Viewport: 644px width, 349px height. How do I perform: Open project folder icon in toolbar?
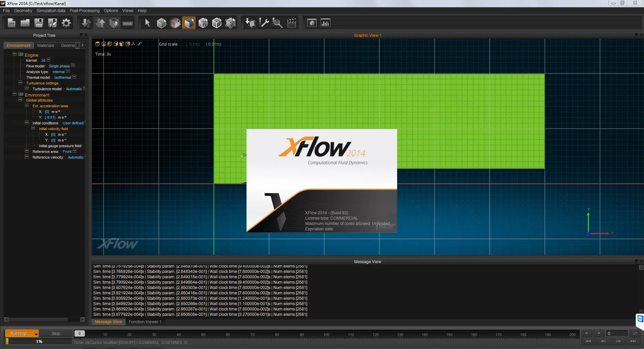click(x=25, y=23)
